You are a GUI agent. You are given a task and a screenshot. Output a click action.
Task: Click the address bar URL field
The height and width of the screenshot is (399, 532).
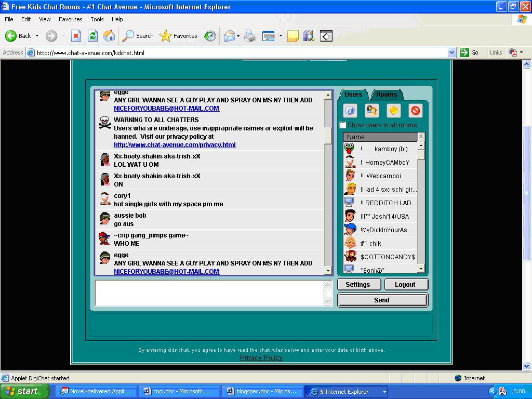click(x=237, y=52)
